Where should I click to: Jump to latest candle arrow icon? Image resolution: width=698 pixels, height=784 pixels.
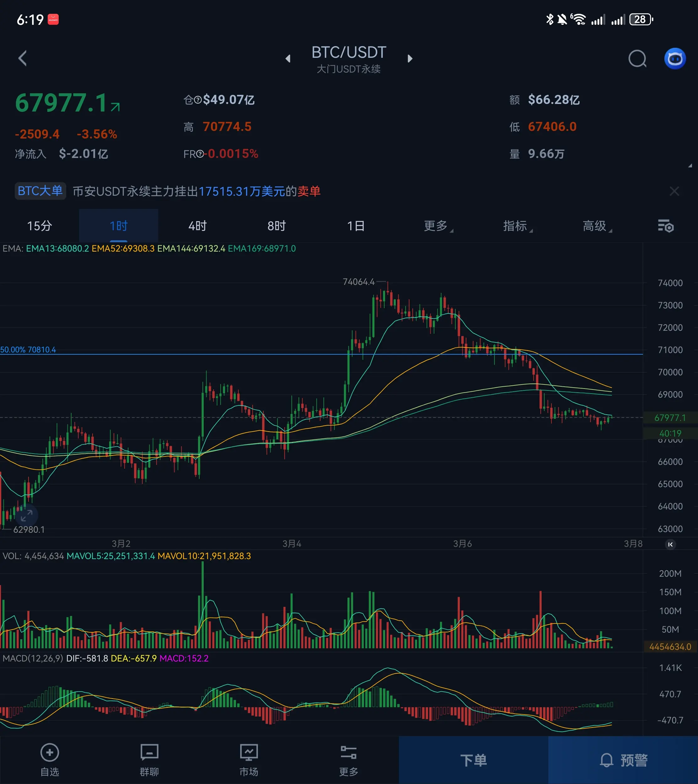click(x=670, y=544)
